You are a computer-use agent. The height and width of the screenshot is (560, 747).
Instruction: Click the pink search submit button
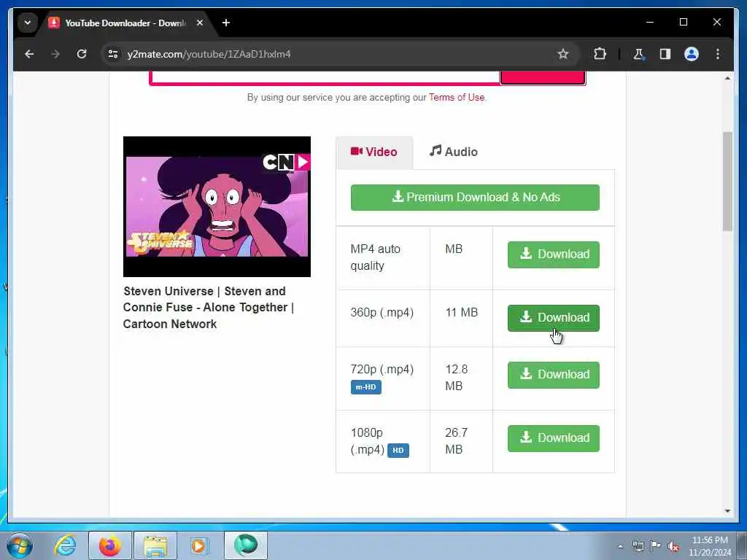click(x=542, y=77)
